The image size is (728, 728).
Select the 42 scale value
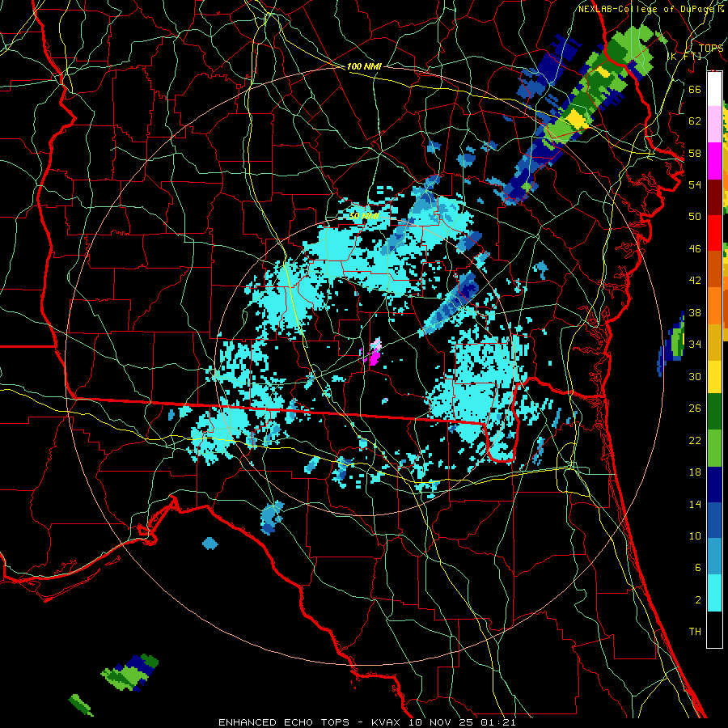point(695,281)
